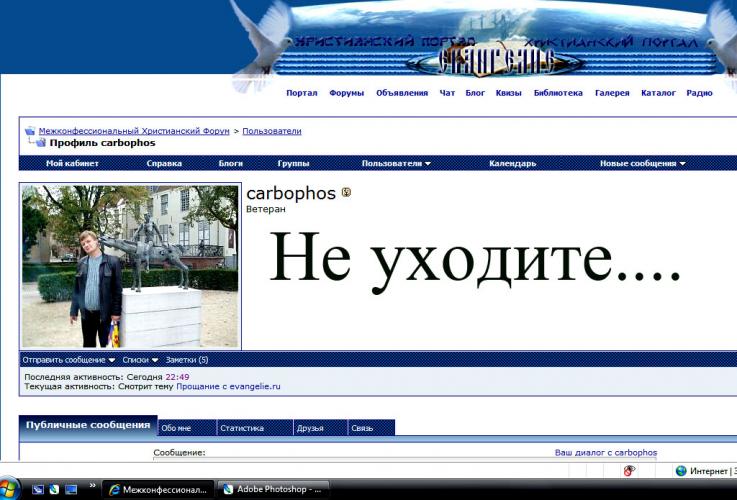This screenshot has height=500, width=737.
Task: Open the Пользователи dropdown in navbar
Action: pyautogui.click(x=396, y=164)
